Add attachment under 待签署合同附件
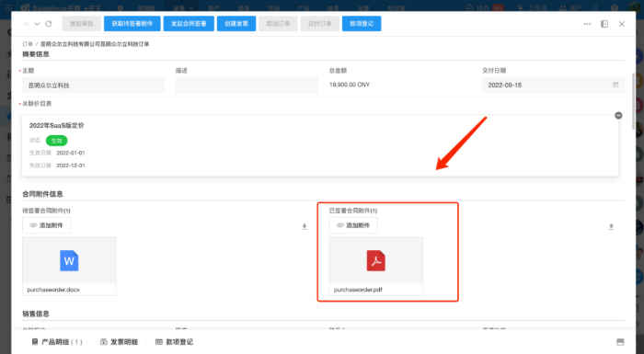644x354 pixels. pos(46,225)
